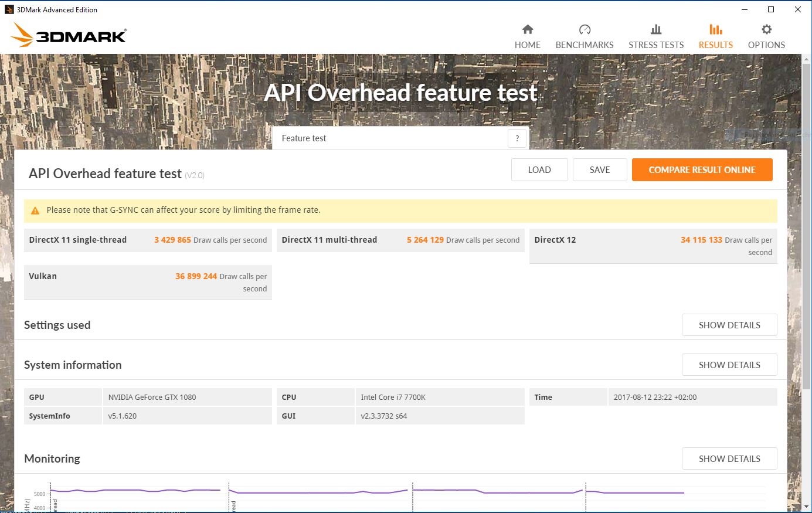
Task: Show details for System information
Action: [729, 365]
